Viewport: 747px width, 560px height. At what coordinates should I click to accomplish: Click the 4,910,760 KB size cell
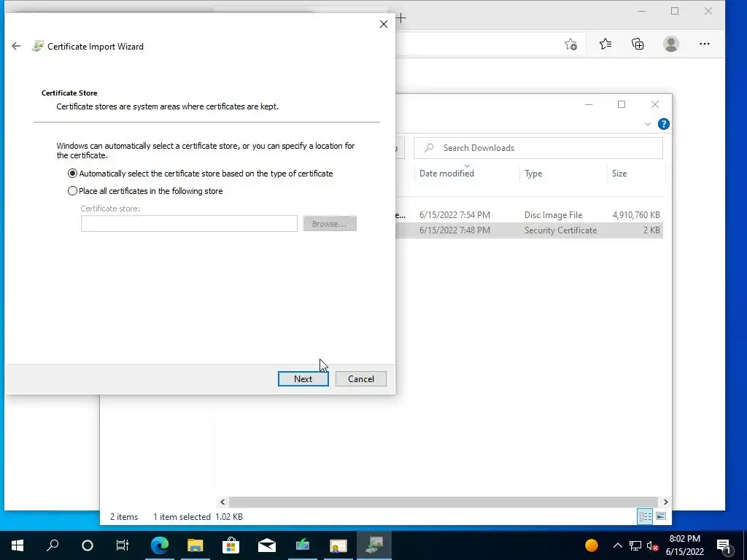(636, 215)
